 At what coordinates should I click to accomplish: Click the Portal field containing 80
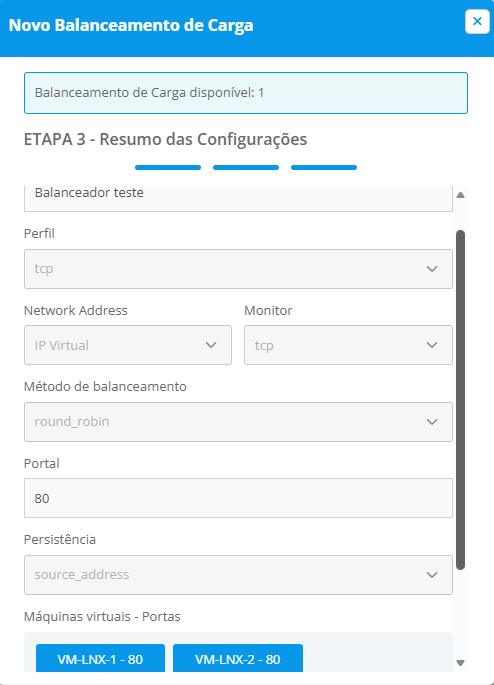[x=238, y=498]
